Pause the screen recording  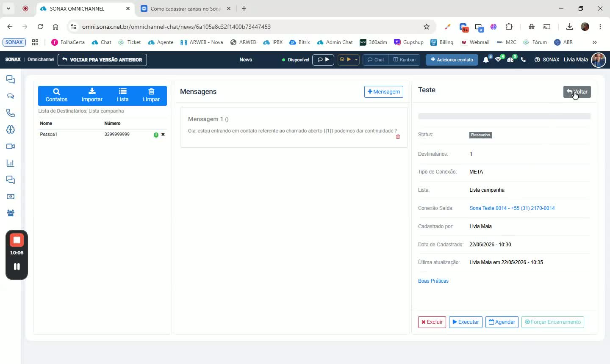pyautogui.click(x=17, y=267)
